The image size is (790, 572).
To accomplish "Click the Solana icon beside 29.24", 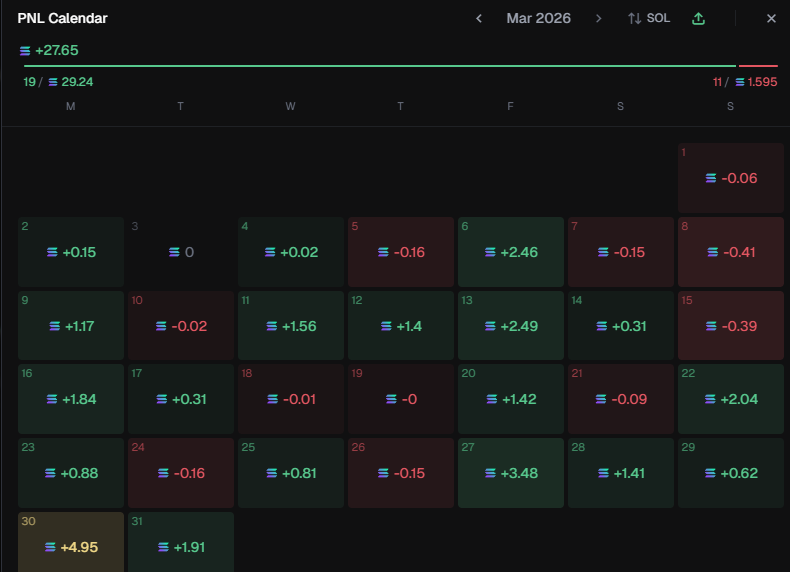I will (53, 82).
